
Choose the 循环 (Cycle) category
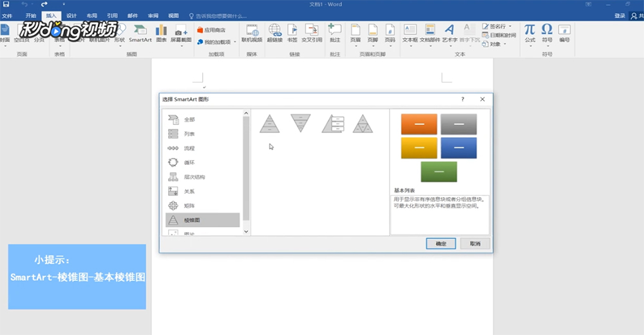pos(202,163)
